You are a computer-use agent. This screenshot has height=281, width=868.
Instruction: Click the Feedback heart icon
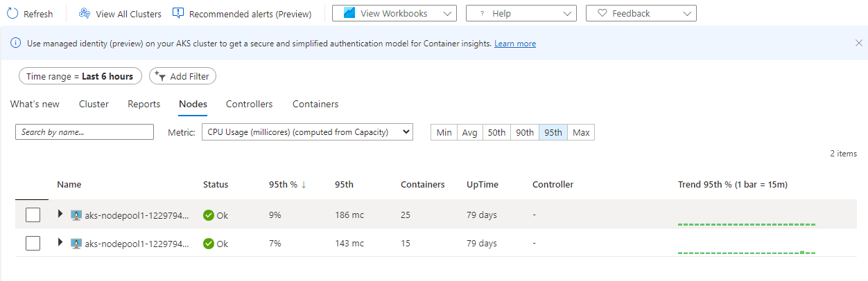pos(601,13)
